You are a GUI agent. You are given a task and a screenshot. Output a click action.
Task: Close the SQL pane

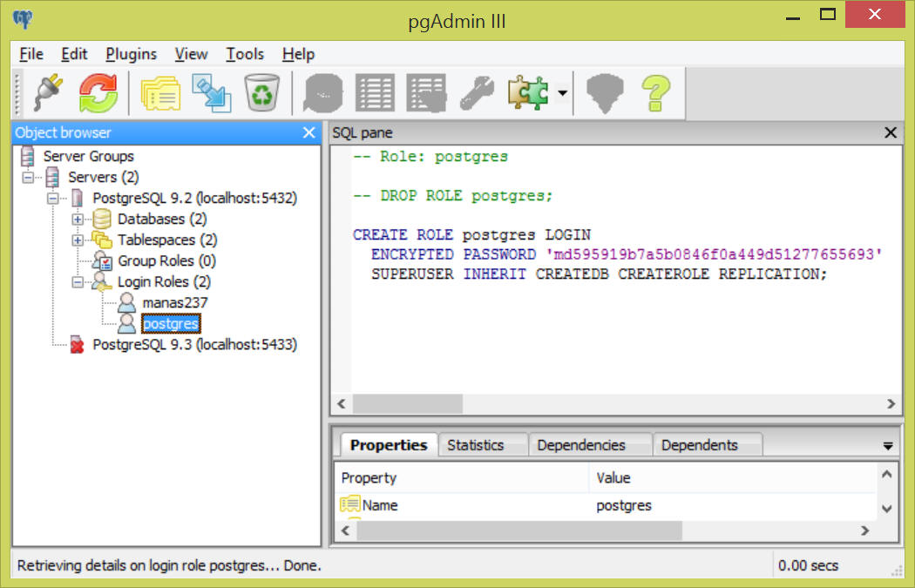(x=890, y=132)
